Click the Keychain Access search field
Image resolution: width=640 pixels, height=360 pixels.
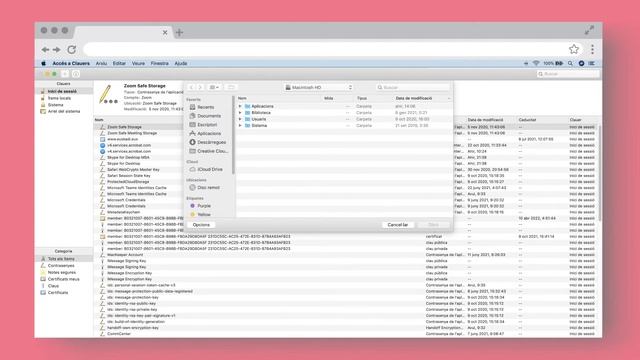(568, 74)
